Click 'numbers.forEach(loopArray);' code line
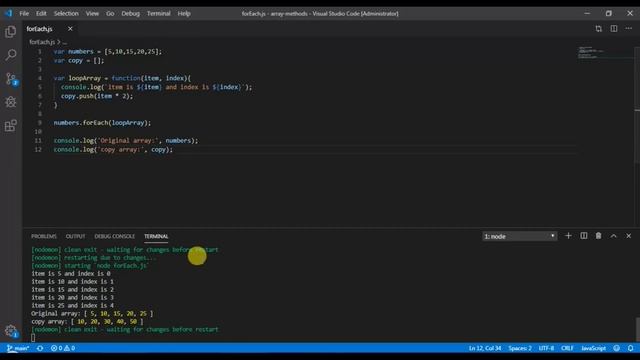Viewport: 640px width, 360px height. [102, 123]
